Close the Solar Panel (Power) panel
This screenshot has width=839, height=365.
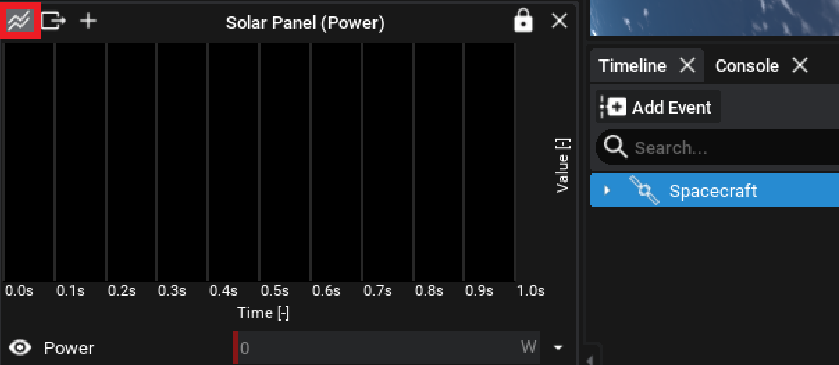click(559, 21)
